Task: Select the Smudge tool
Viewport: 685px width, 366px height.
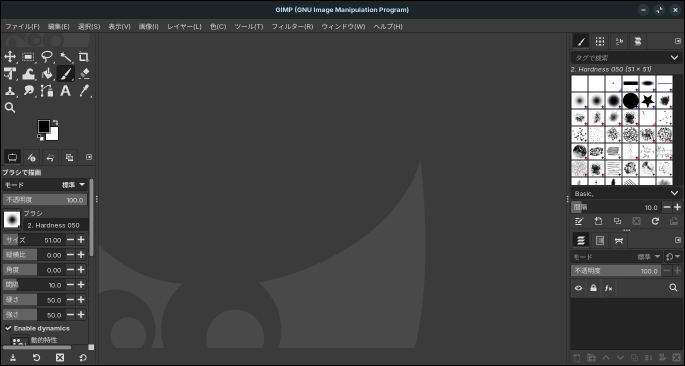Action: (x=28, y=91)
